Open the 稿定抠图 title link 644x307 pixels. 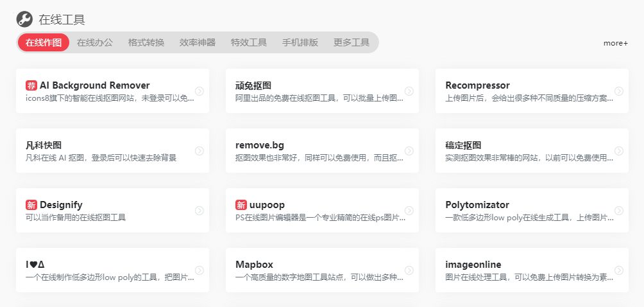(x=463, y=145)
